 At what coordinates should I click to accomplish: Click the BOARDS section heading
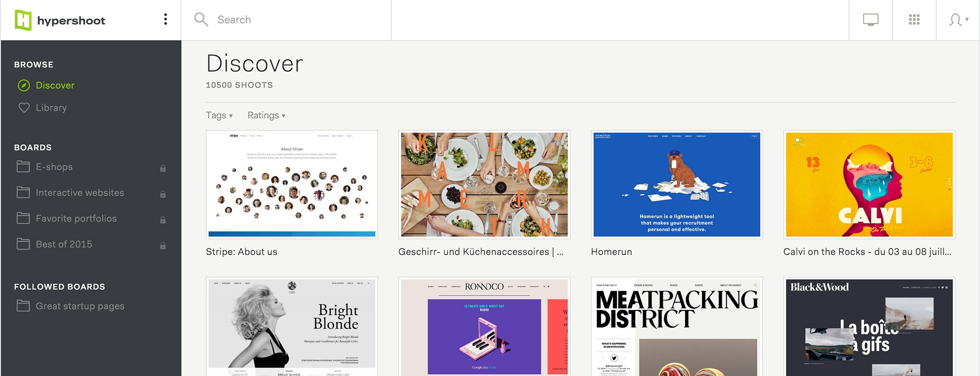(33, 147)
